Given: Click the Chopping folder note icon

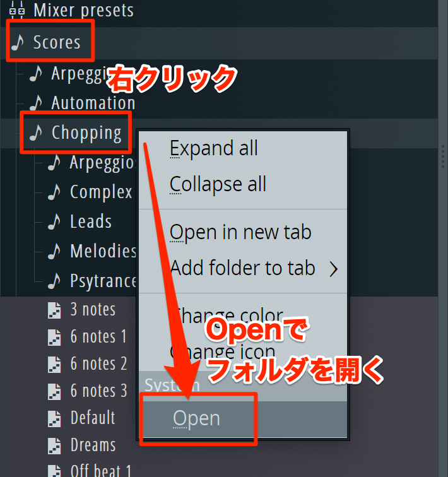Looking at the screenshot, I should [x=36, y=132].
